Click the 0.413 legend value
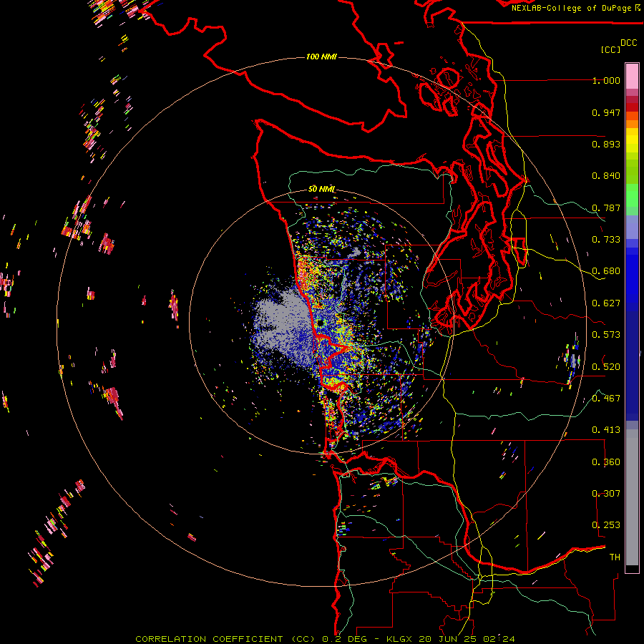This screenshot has width=644, height=644. point(606,430)
